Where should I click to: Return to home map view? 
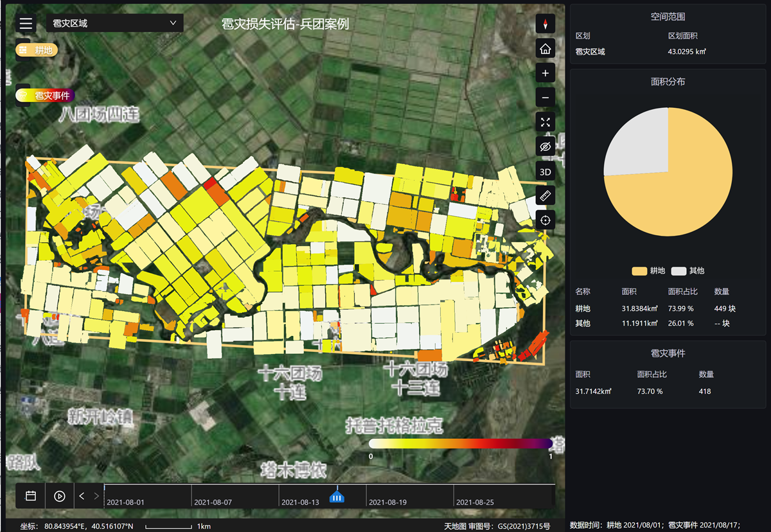pos(545,49)
